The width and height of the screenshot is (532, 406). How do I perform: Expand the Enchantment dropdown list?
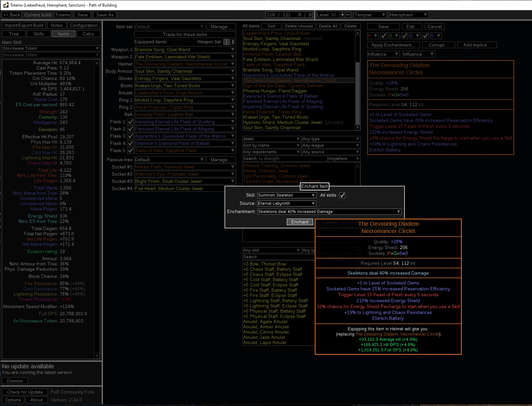(x=329, y=212)
